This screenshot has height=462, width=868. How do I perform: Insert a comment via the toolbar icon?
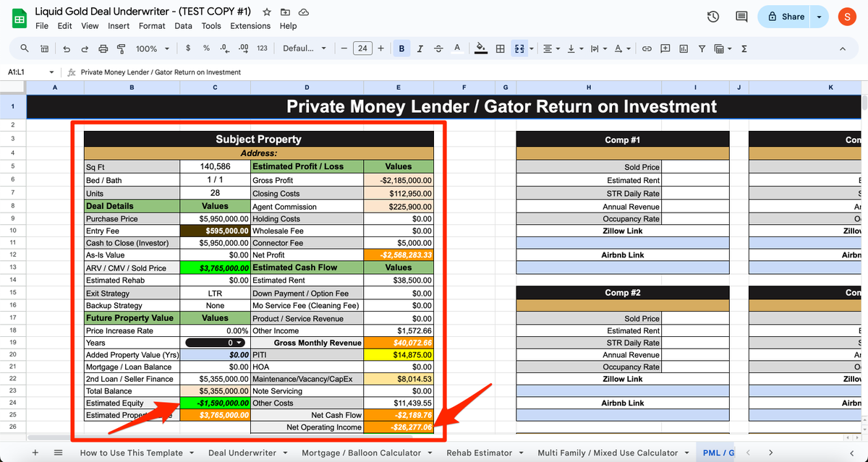pos(665,48)
